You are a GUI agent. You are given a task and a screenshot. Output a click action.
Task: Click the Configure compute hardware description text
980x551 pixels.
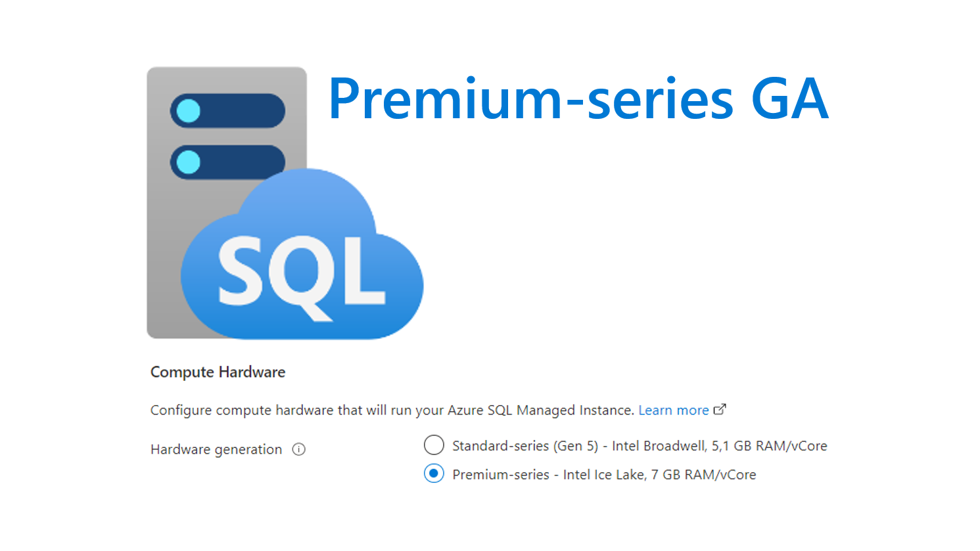tap(392, 410)
